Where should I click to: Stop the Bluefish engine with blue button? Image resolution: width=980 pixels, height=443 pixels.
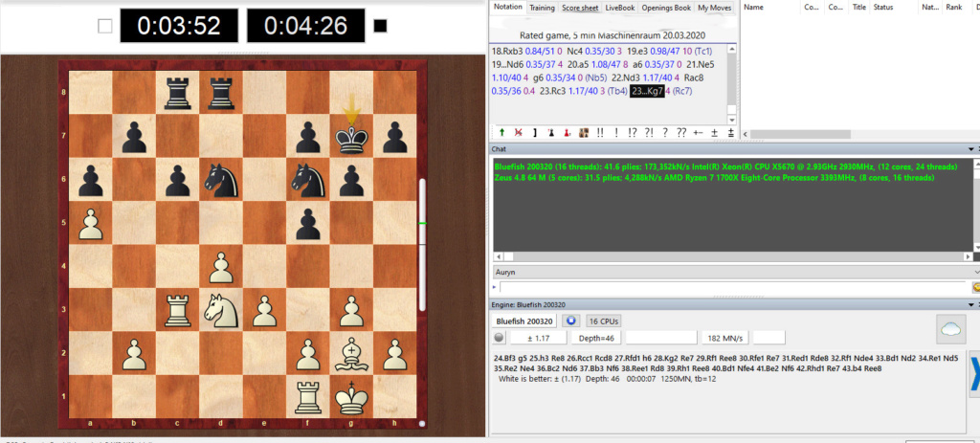(x=570, y=321)
